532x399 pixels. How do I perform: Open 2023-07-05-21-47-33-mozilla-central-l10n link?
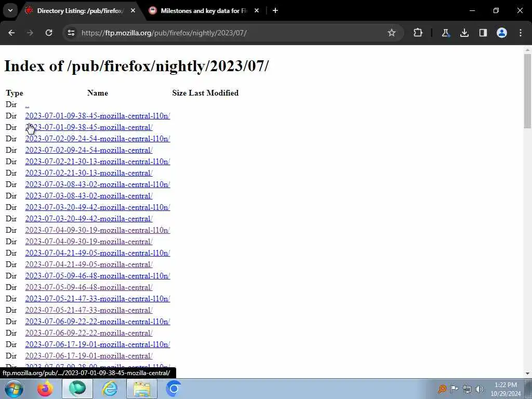pyautogui.click(x=97, y=299)
